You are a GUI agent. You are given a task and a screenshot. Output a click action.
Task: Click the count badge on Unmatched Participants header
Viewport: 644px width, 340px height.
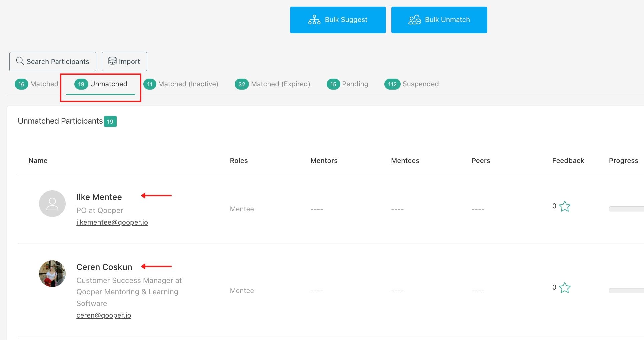110,121
